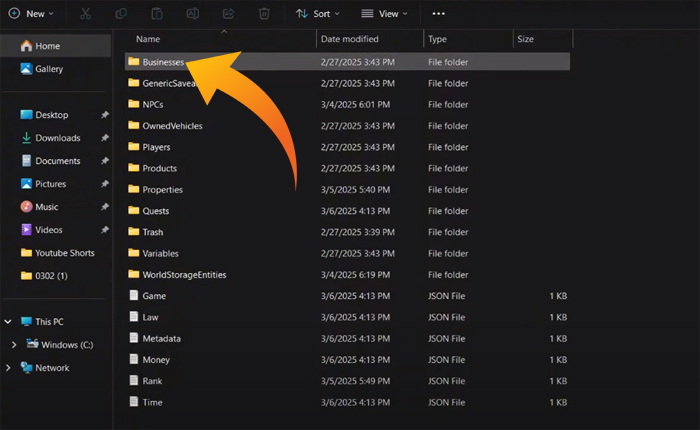The image size is (700, 430).
Task: Click the Cut scissors icon in toolbar
Action: pyautogui.click(x=85, y=14)
